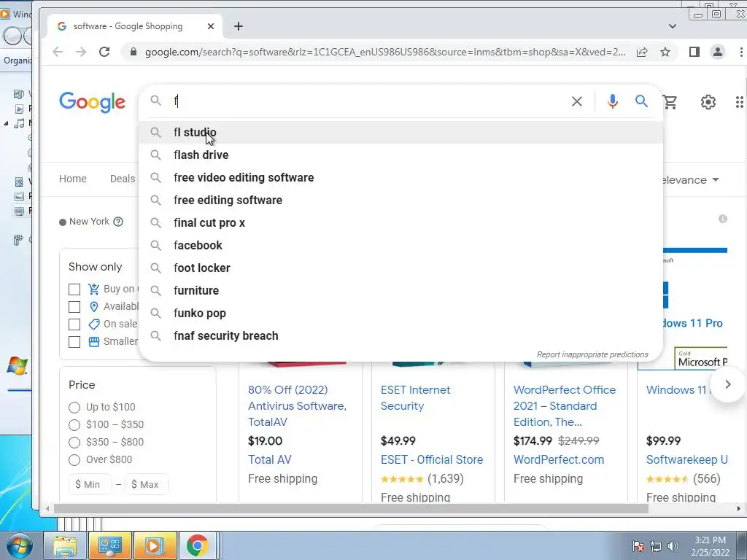
Task: Click the horizontal page scrollbar
Action: [351, 508]
